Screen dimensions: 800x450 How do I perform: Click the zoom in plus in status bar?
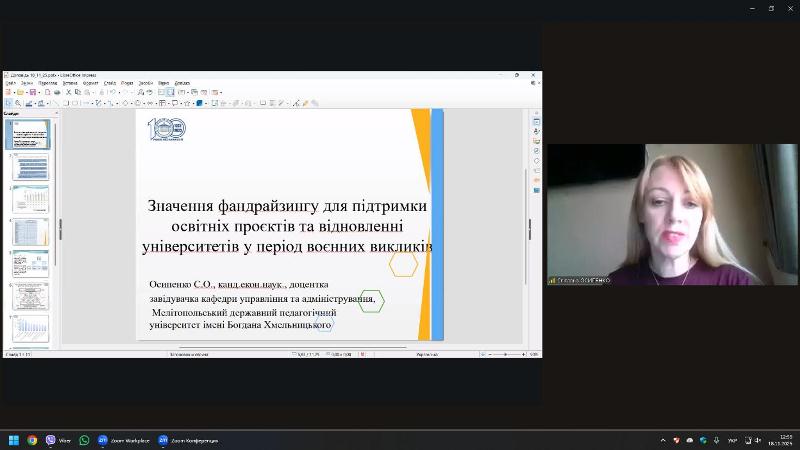pyautogui.click(x=523, y=354)
